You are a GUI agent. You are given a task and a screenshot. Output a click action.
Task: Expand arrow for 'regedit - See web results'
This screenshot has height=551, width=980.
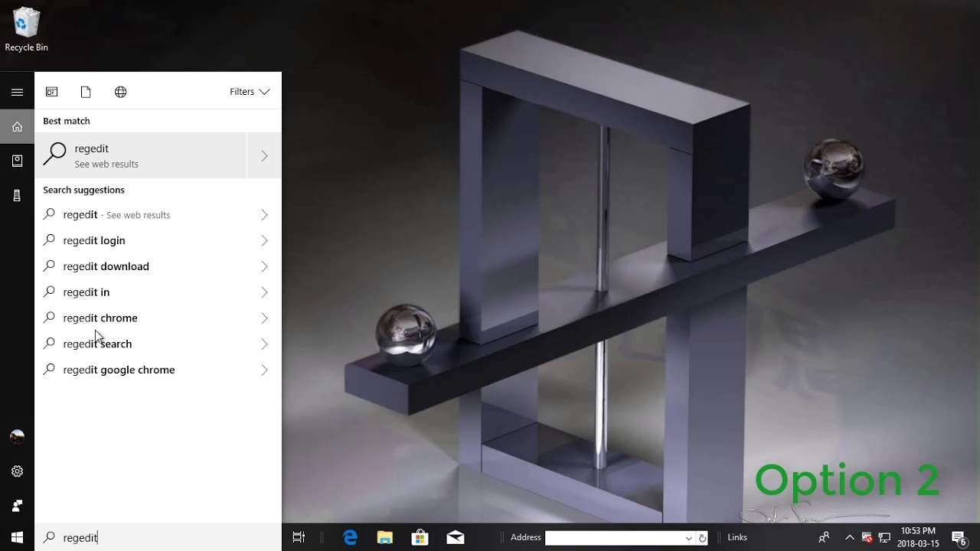(x=264, y=215)
